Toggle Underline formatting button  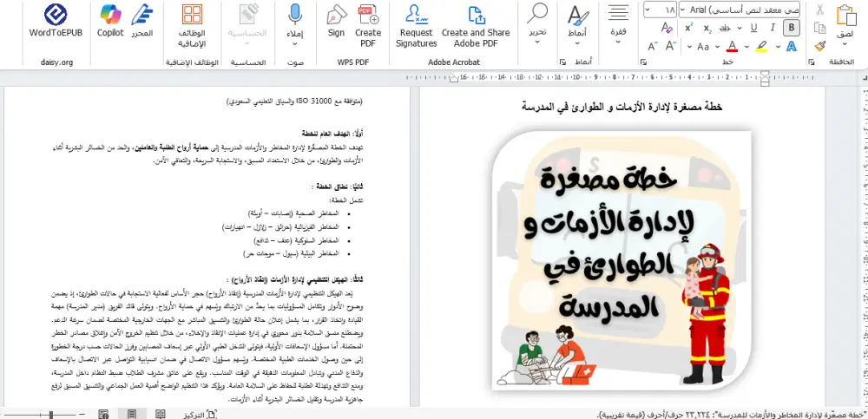coord(754,29)
